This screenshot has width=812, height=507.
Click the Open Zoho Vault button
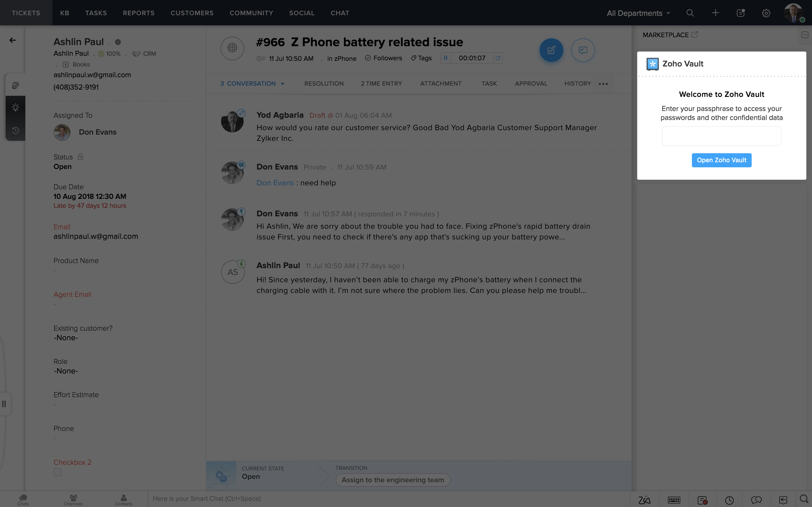pyautogui.click(x=721, y=160)
